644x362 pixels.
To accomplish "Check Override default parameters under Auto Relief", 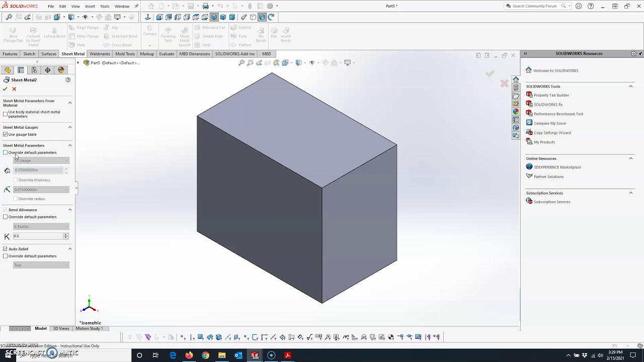I will click(5, 256).
